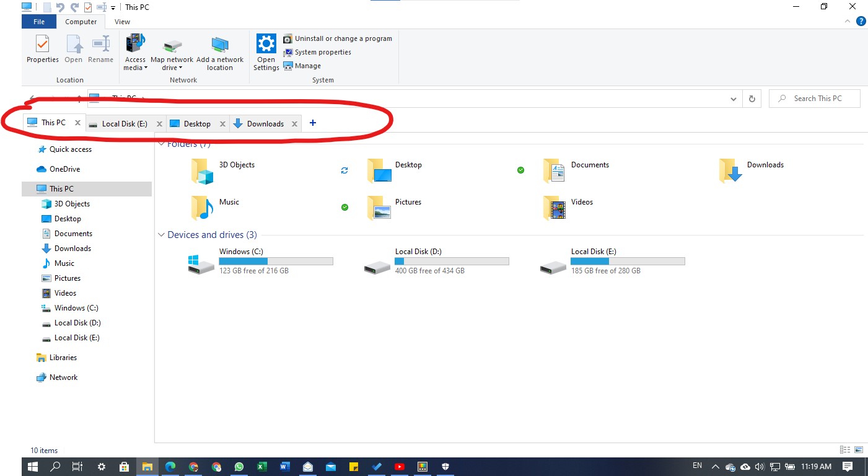Click the Refresh icon in the address bar
The image size is (868, 476).
(751, 98)
